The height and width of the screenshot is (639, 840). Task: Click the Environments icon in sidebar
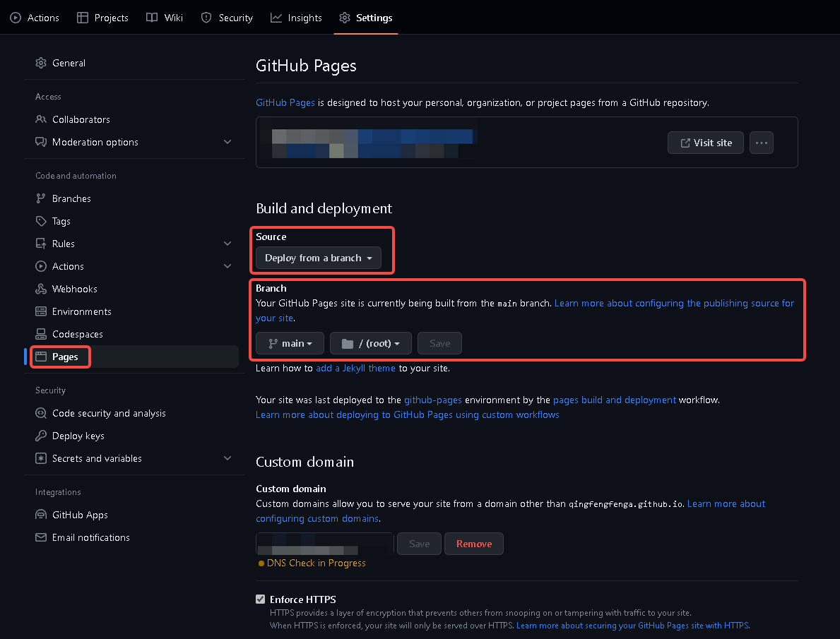pos(41,311)
